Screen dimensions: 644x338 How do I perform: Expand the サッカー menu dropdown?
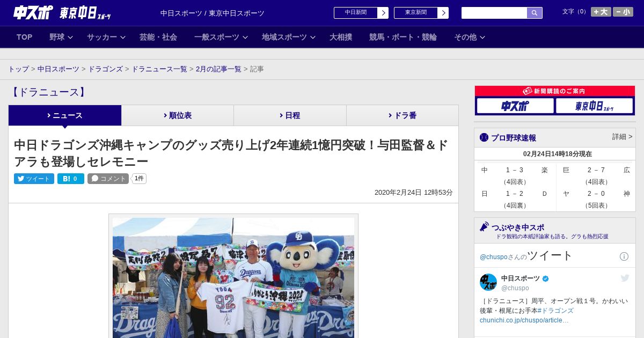106,37
